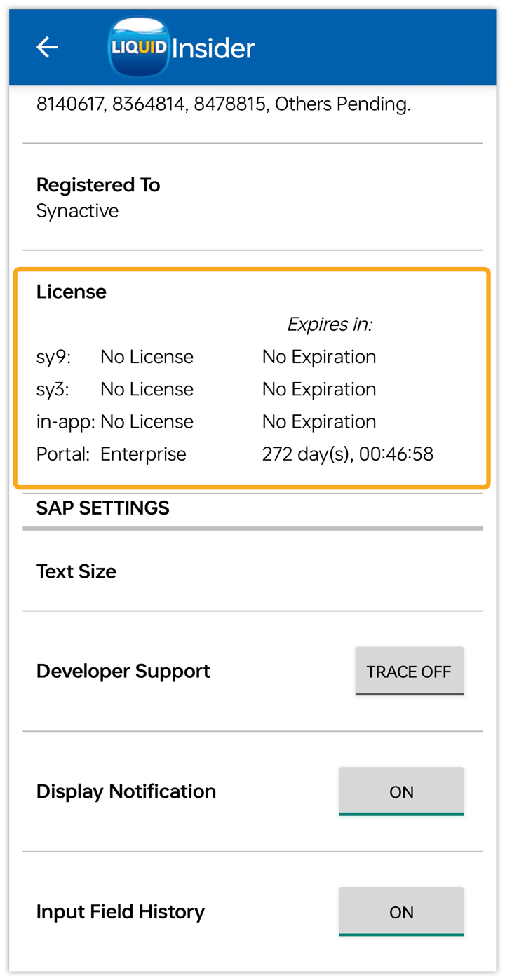
Task: Tap the Display Notification label
Action: [126, 791]
